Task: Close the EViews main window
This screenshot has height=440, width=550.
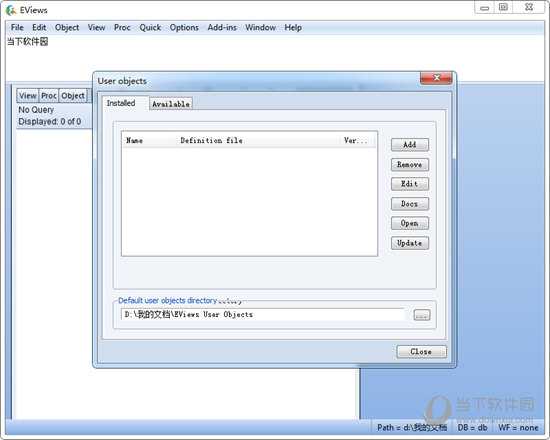Action: [529, 8]
